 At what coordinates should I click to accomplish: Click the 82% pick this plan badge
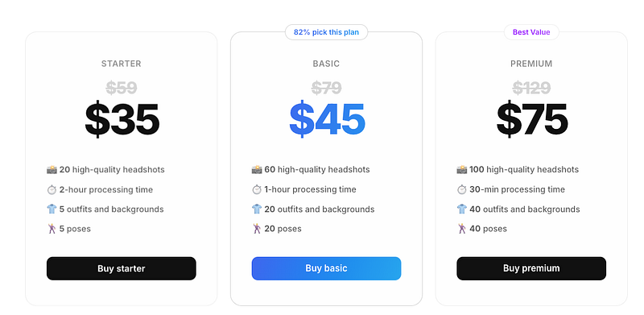pyautogui.click(x=326, y=32)
